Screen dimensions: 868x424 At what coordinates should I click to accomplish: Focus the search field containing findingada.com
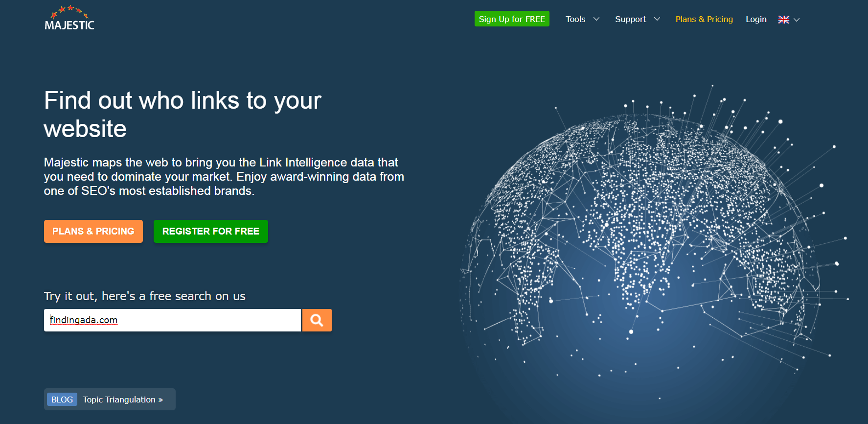point(172,320)
